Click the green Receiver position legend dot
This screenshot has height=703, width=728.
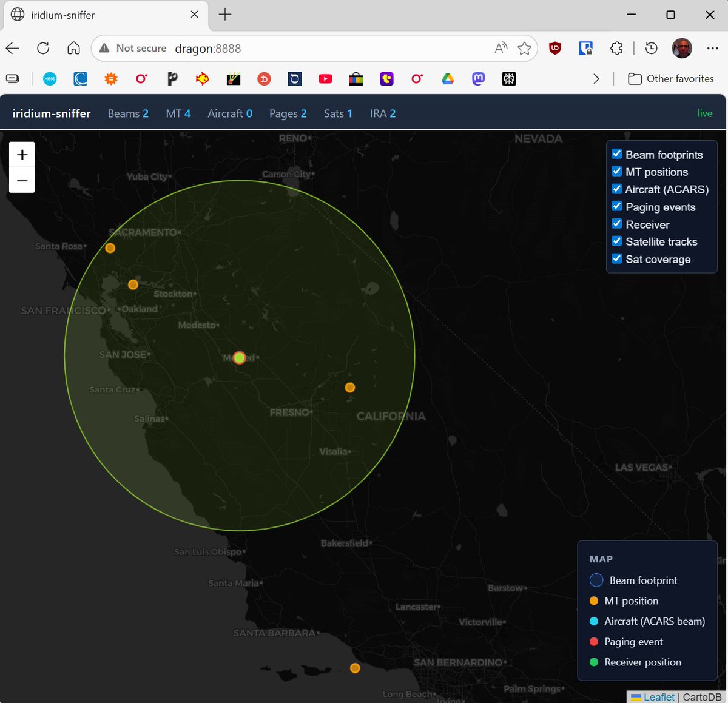click(x=594, y=662)
